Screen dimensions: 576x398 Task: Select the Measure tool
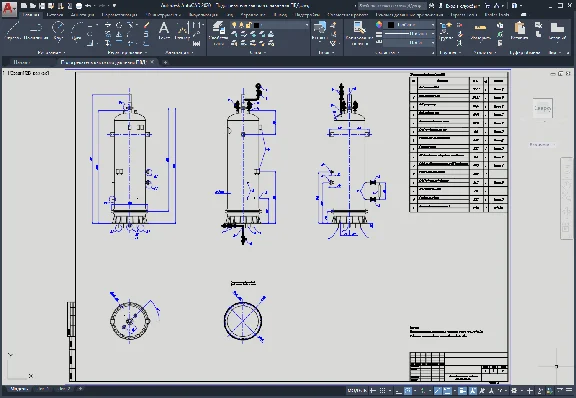click(x=480, y=31)
